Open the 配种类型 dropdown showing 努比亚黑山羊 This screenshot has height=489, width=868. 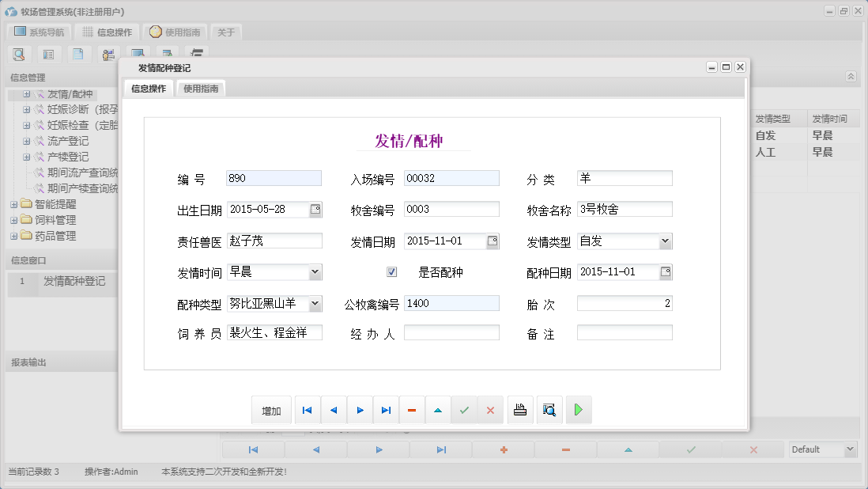(x=314, y=303)
